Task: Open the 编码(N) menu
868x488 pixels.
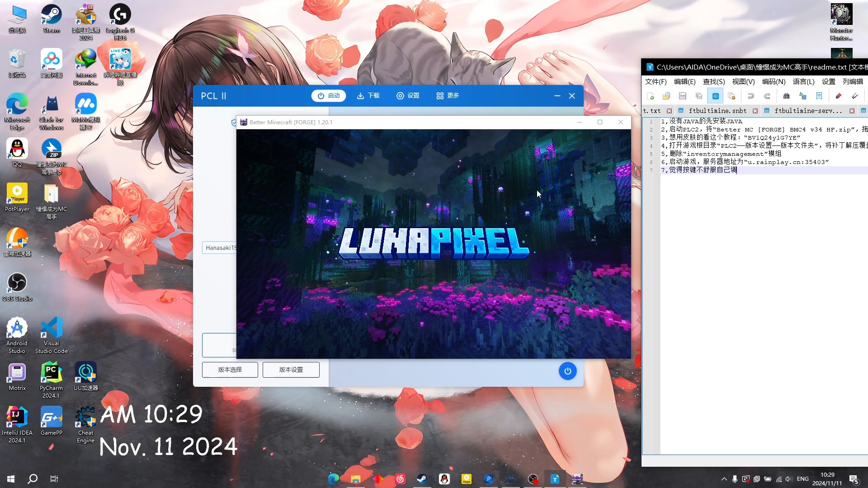Action: [x=774, y=81]
